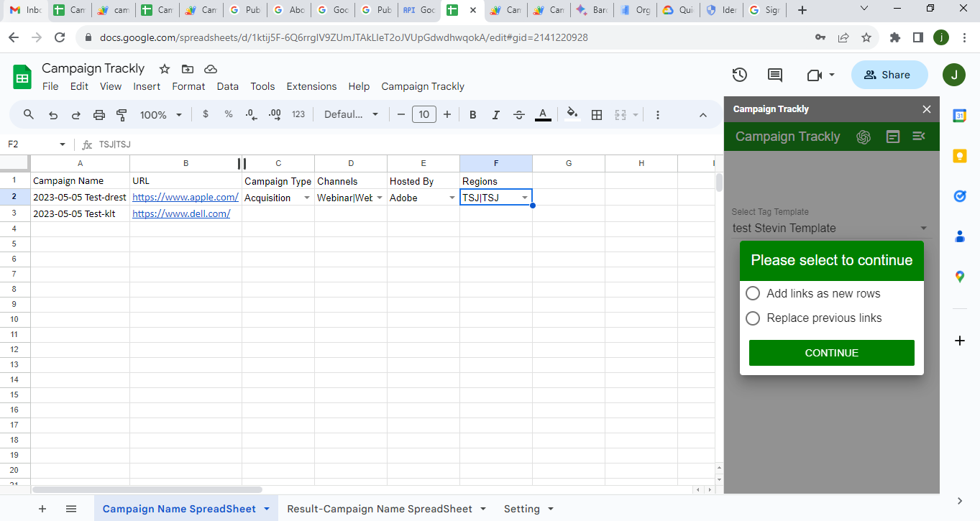The height and width of the screenshot is (521, 980).
Task: Open the Format menu
Action: coord(188,86)
